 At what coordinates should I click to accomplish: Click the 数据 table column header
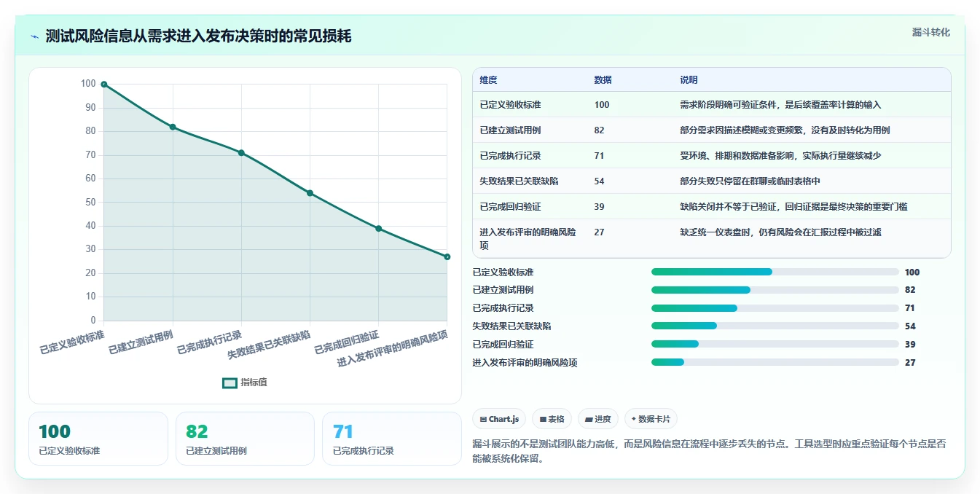pyautogui.click(x=603, y=80)
